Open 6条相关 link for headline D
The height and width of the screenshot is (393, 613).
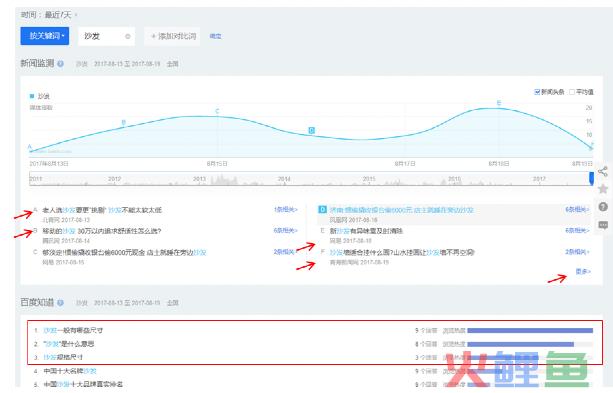click(577, 210)
